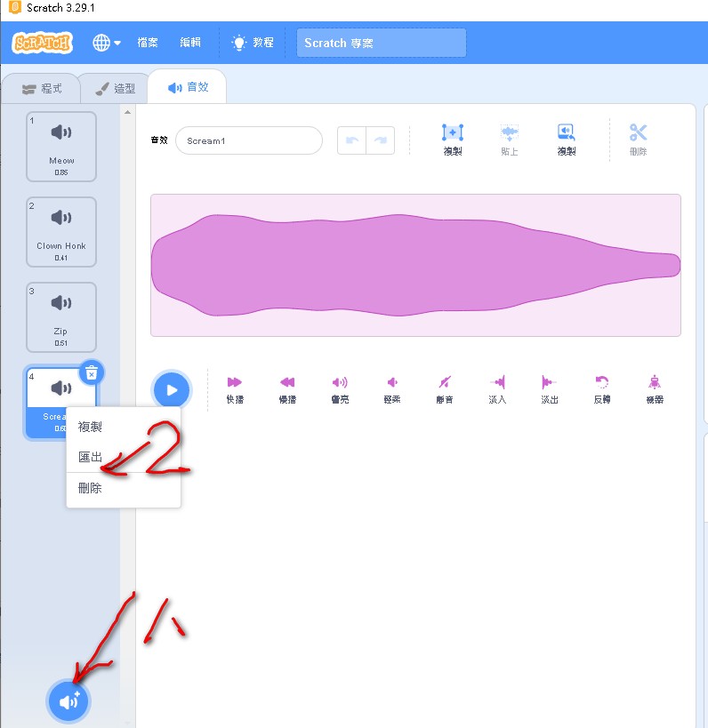Play the Scream1 sound
708x728 pixels.
[173, 389]
